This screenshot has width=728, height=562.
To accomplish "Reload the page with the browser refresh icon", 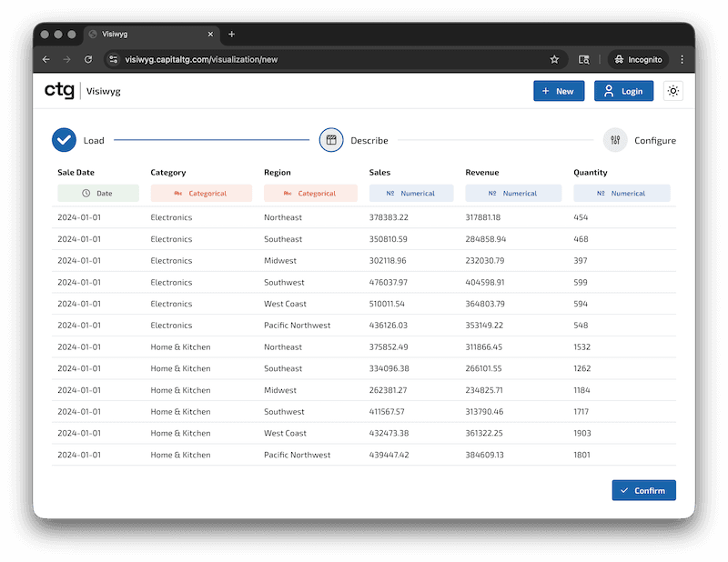I will coord(88,59).
